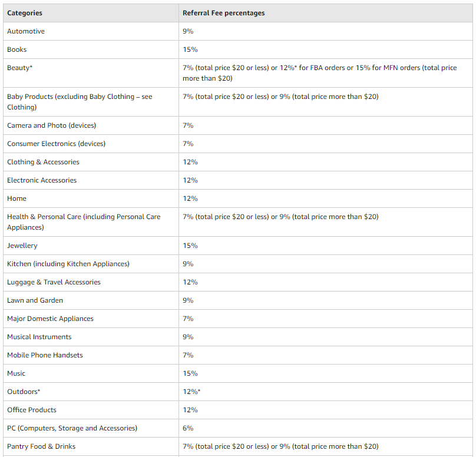Select the Beauty* category cell

[x=20, y=68]
